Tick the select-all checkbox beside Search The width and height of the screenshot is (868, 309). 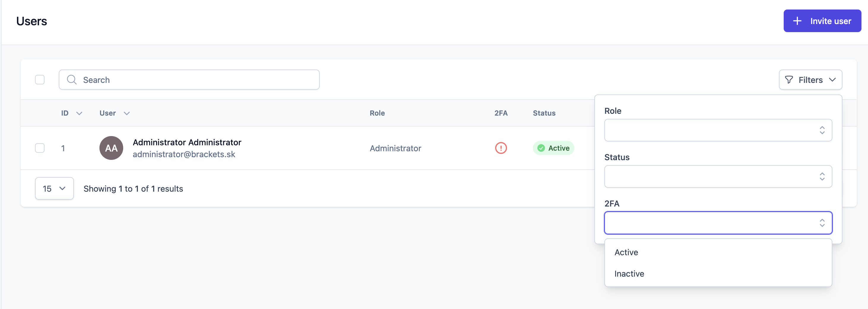pos(40,80)
